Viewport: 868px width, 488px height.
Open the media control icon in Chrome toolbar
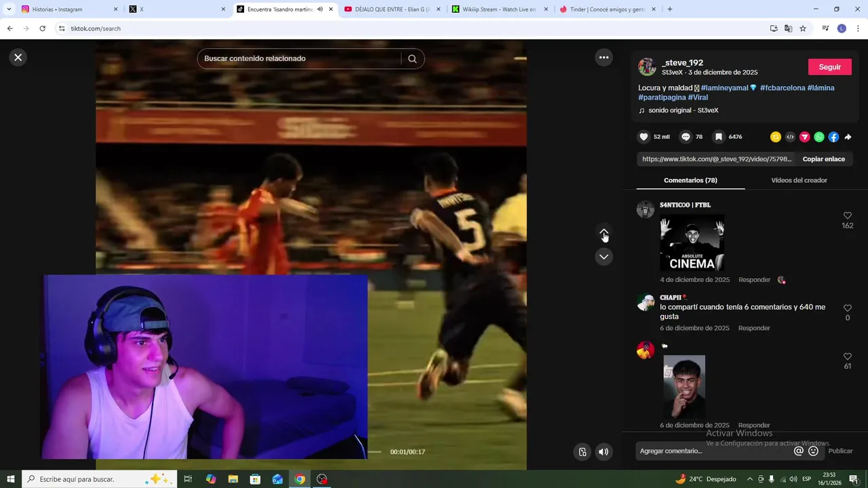pos(825,28)
